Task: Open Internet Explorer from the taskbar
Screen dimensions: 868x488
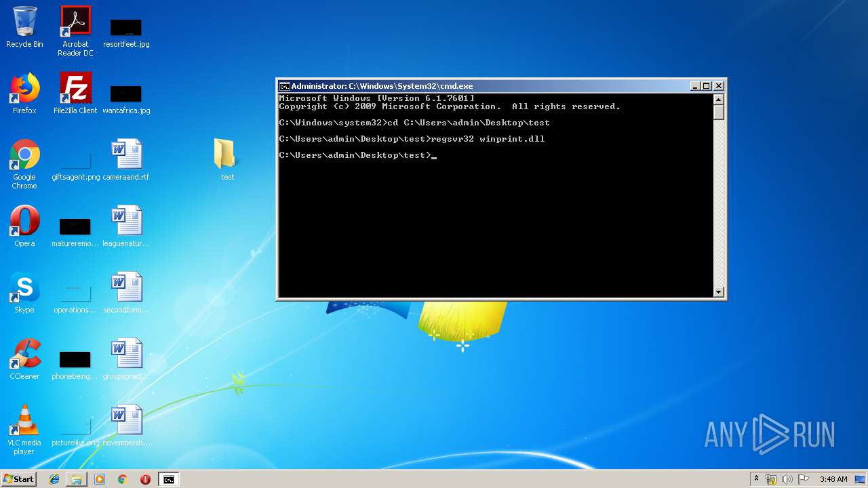Action: (x=54, y=479)
